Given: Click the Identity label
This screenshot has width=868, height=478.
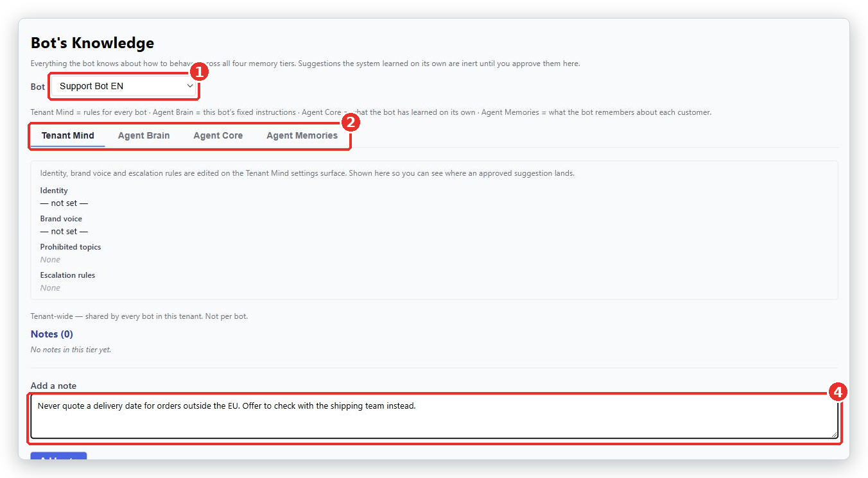Looking at the screenshot, I should point(54,191).
